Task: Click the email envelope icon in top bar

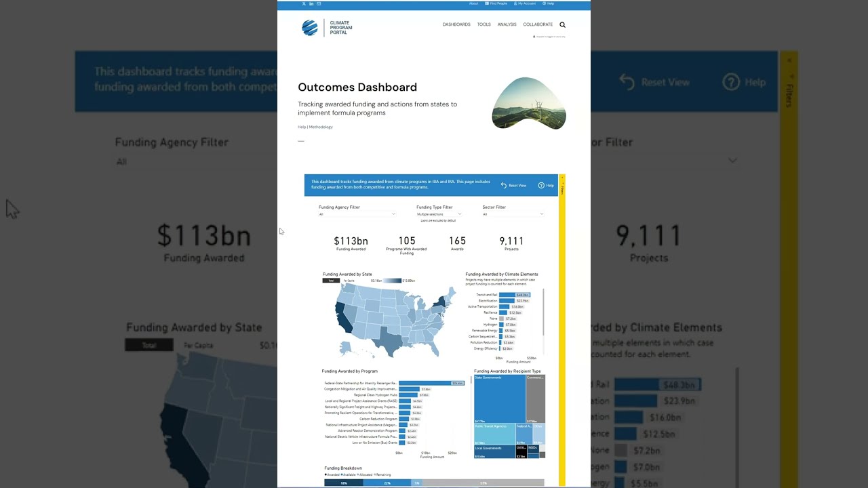Action: pyautogui.click(x=319, y=4)
